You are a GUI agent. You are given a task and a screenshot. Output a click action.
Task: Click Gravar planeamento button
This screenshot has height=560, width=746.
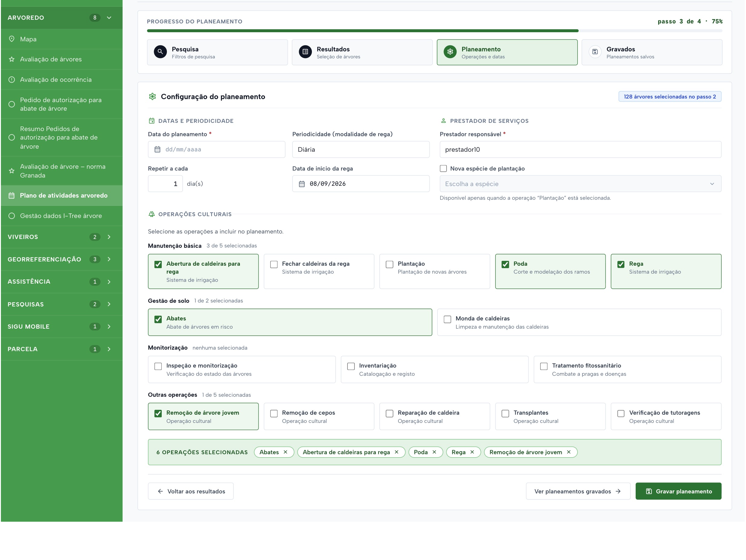[x=679, y=491]
